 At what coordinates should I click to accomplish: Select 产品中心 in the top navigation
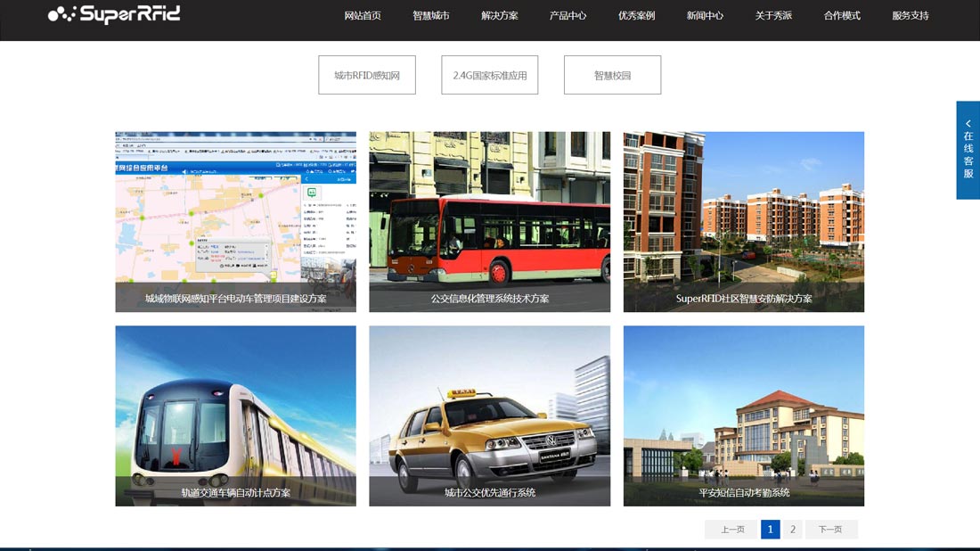568,15
